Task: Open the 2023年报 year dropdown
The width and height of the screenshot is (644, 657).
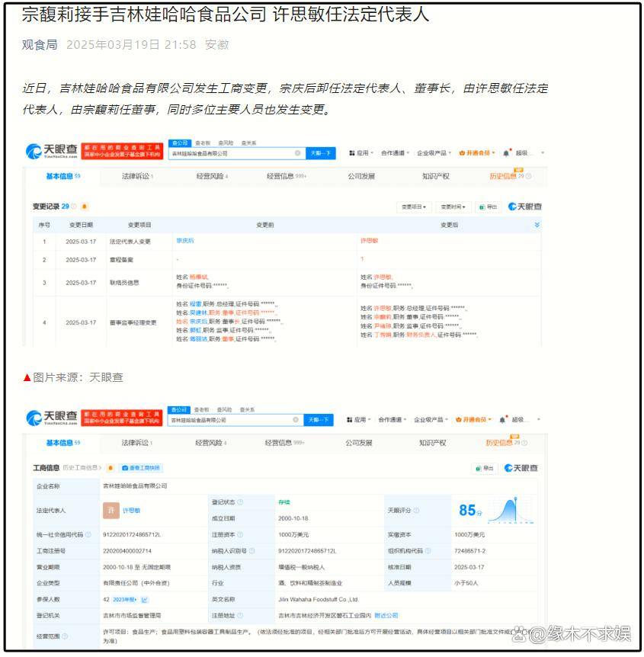Action: pyautogui.click(x=125, y=599)
